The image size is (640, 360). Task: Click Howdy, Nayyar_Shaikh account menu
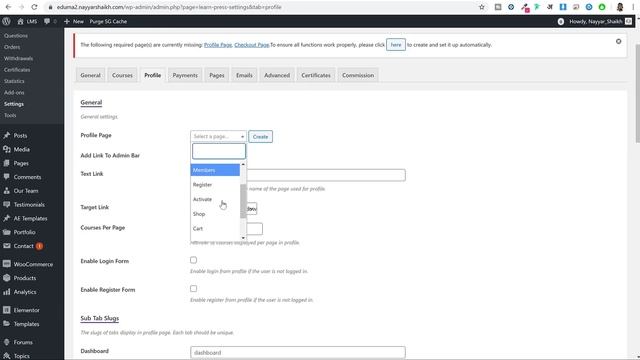click(595, 21)
